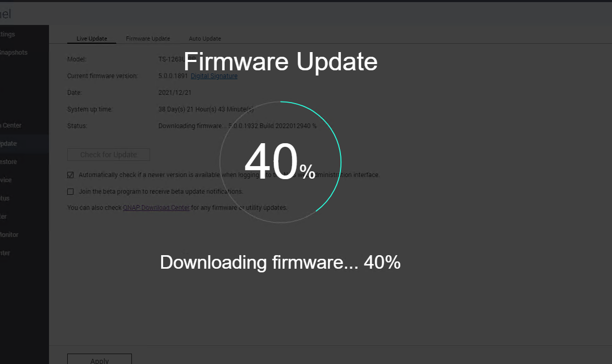Viewport: 612px width, 364px height.
Task: Click the Downloading firmware status line
Action: (x=237, y=126)
